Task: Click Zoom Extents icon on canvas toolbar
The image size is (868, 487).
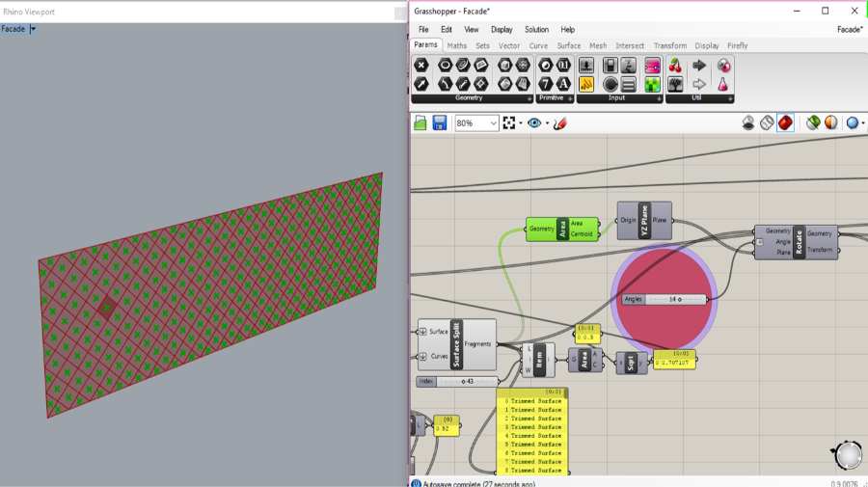Action: 508,122
